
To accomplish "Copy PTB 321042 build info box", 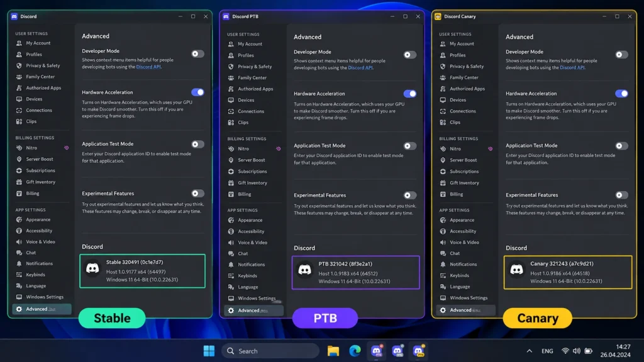I will (356, 273).
